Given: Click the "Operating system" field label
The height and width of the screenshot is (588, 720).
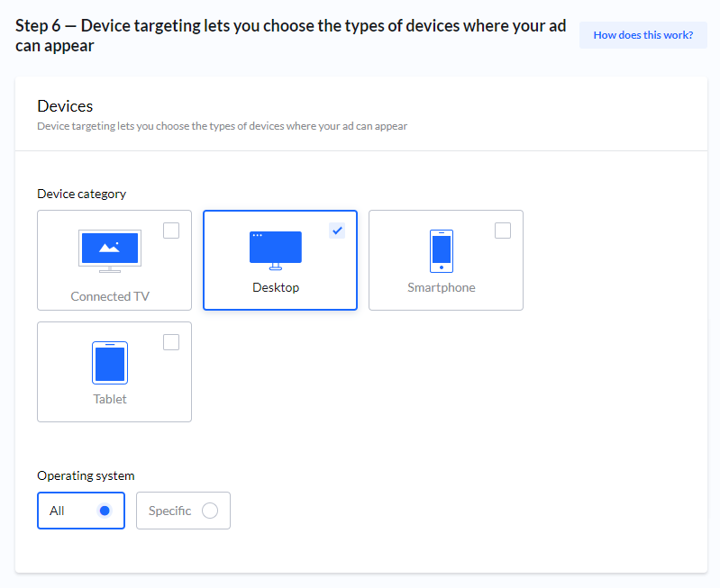Looking at the screenshot, I should tap(86, 475).
